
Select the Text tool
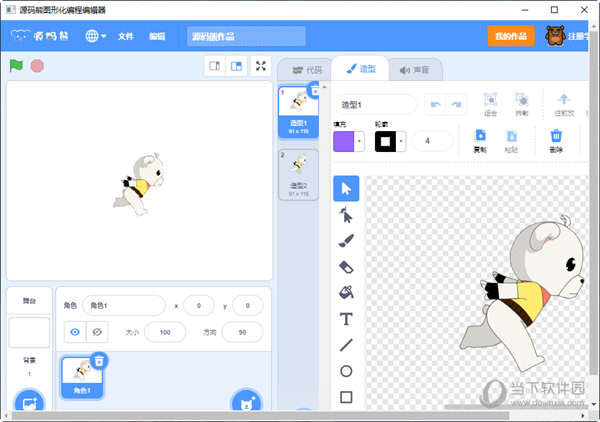coord(346,319)
